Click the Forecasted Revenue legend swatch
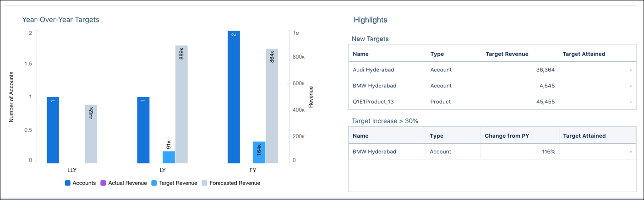The width and height of the screenshot is (644, 200). pyautogui.click(x=203, y=183)
